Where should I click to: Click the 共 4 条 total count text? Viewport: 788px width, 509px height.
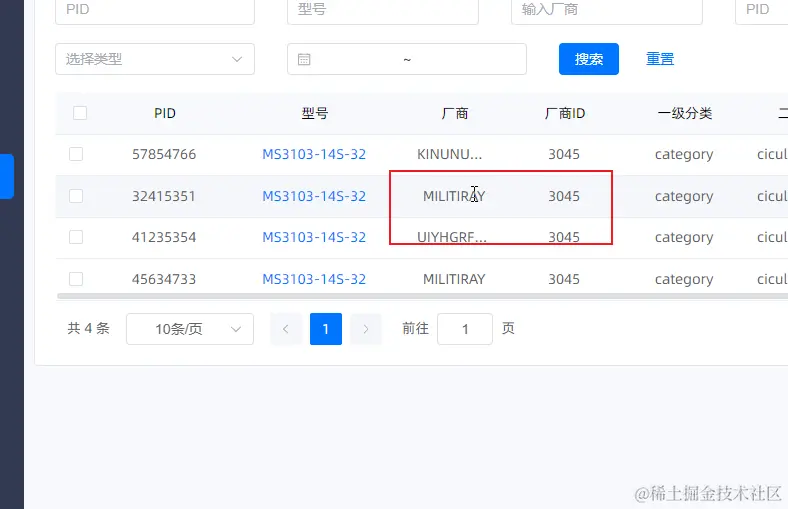(x=88, y=329)
